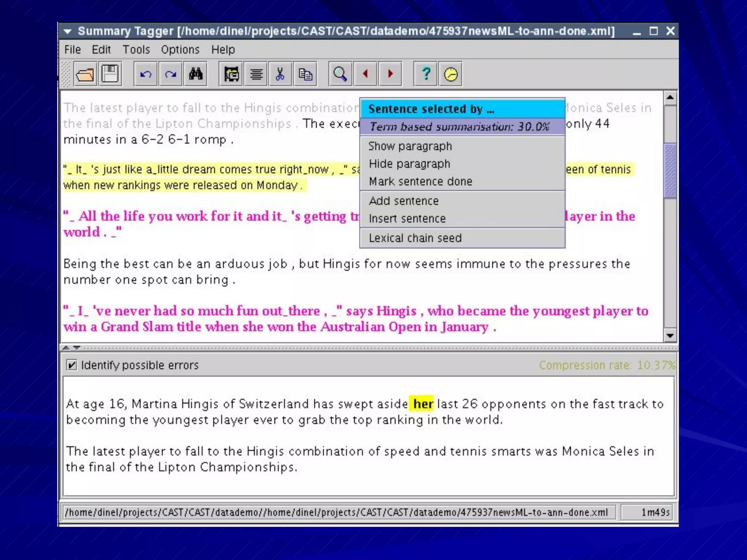Open the Tools menu
747x560 pixels.
point(136,50)
